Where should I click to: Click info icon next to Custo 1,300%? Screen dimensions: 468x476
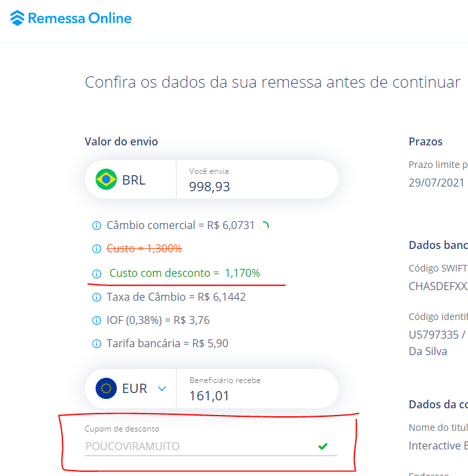[96, 248]
